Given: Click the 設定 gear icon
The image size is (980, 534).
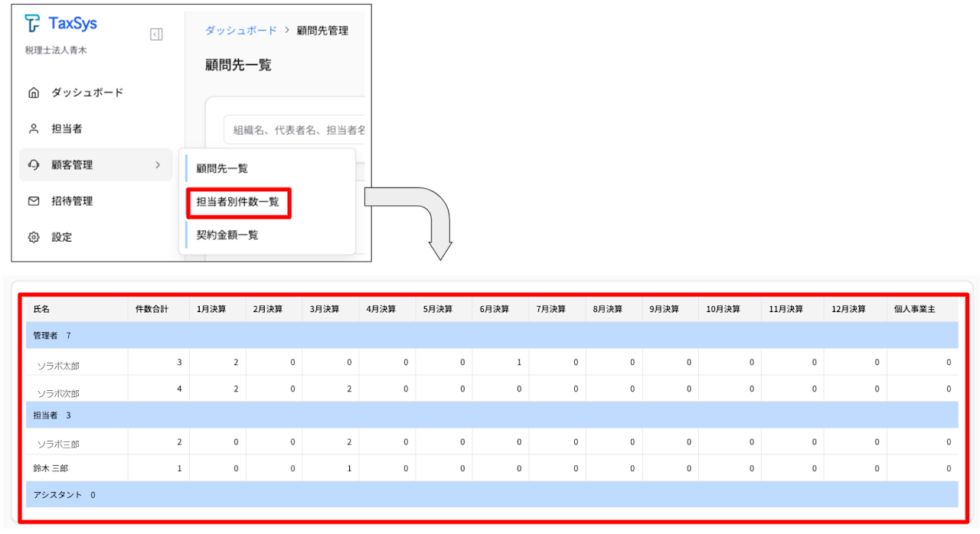Looking at the screenshot, I should pos(33,237).
